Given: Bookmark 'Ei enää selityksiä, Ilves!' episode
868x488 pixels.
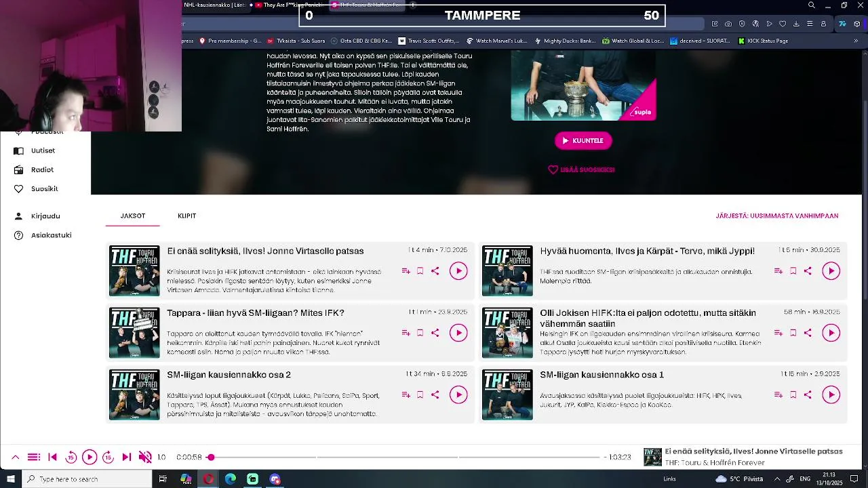Looking at the screenshot, I should (420, 271).
